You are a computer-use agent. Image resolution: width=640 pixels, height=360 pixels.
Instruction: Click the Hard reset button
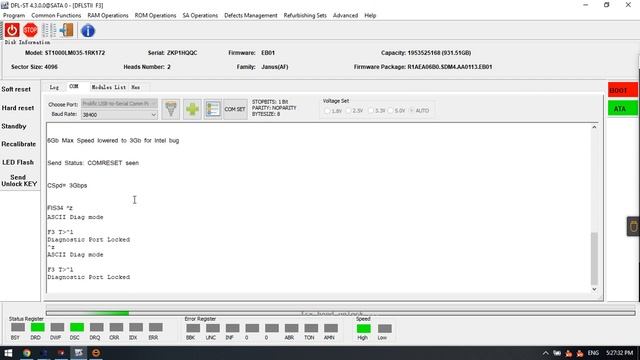18,108
